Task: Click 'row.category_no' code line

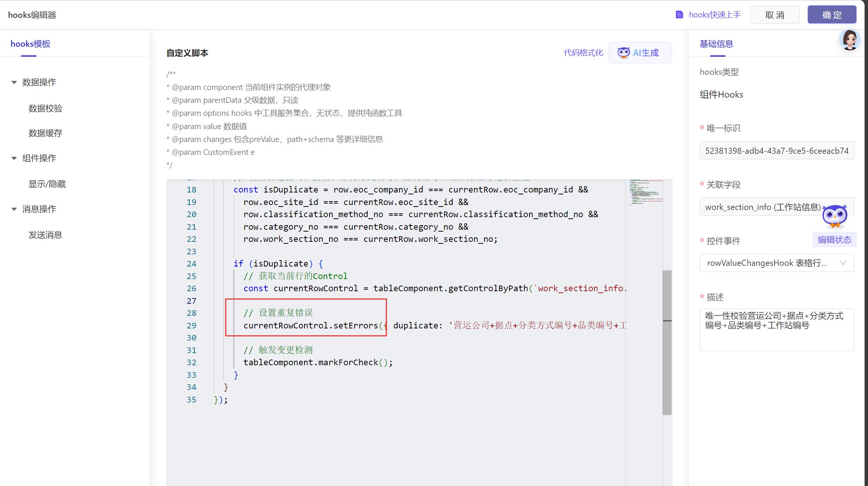Action: point(356,227)
